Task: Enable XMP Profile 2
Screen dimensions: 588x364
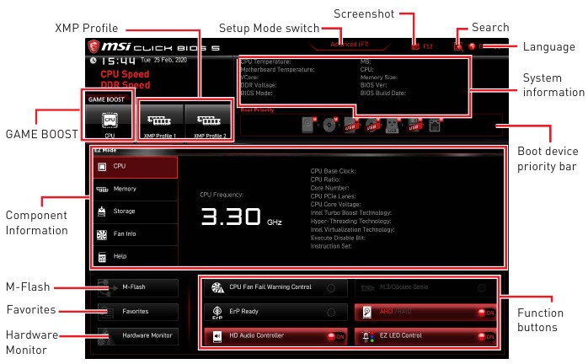Action: 209,121
